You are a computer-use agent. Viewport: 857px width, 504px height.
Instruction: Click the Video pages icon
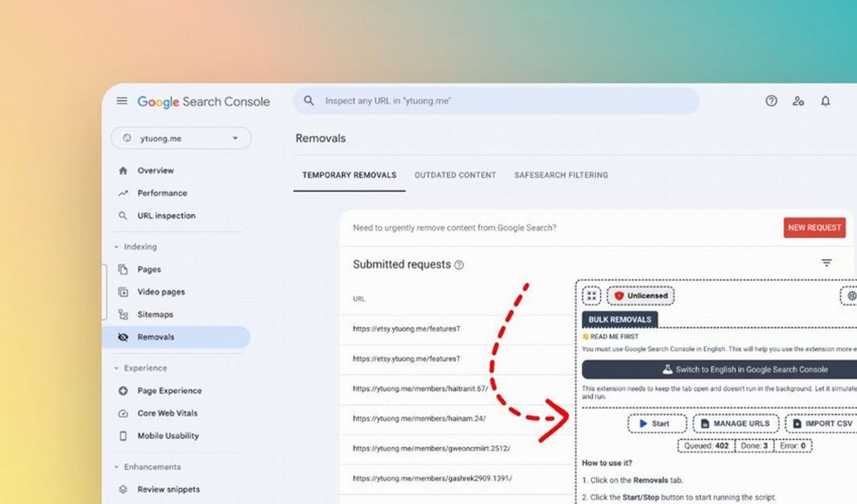pos(123,292)
